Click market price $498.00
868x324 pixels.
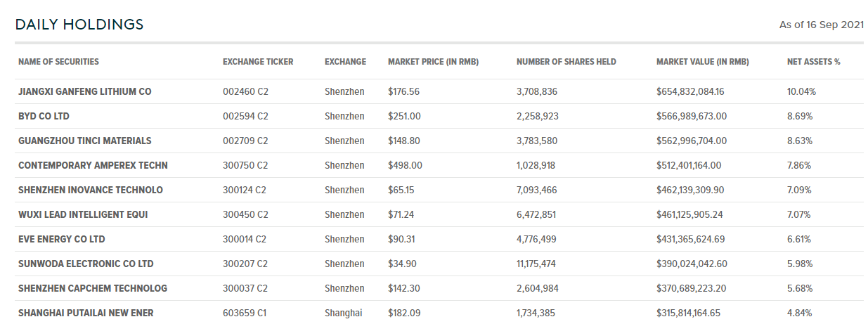(x=405, y=165)
